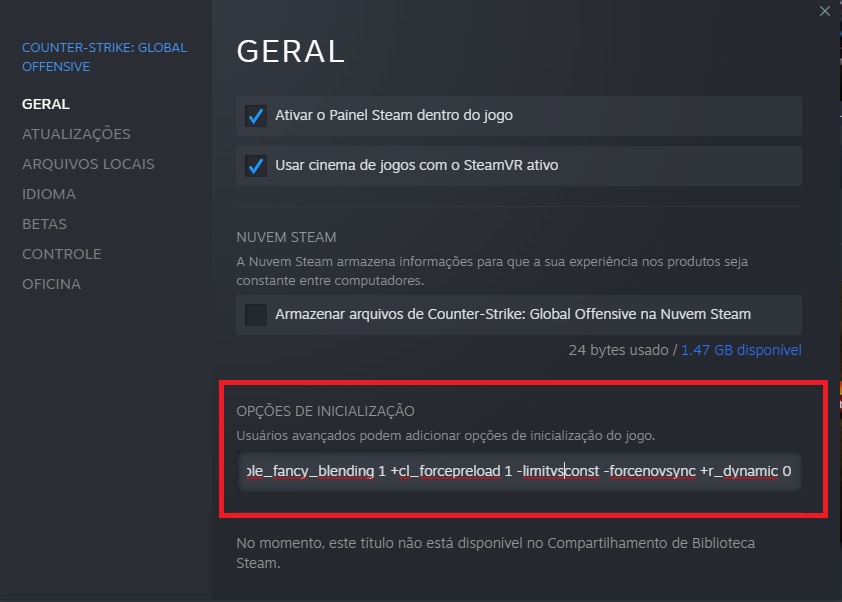Disable the Ativar o Painel Steam checkbox
The image size is (842, 602).
[256, 116]
